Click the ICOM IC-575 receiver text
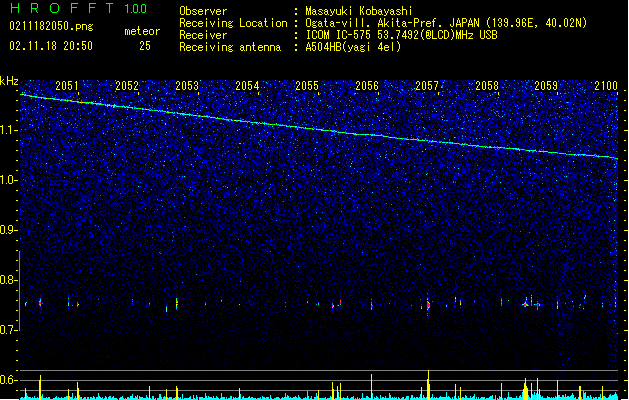Screen dimensions: 629x400 401,35
